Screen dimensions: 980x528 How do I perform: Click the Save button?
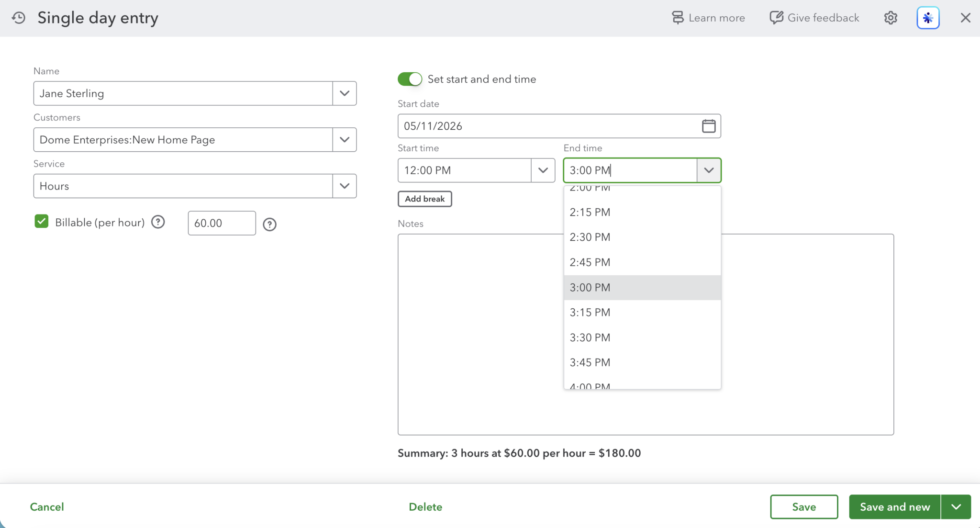[x=804, y=507]
